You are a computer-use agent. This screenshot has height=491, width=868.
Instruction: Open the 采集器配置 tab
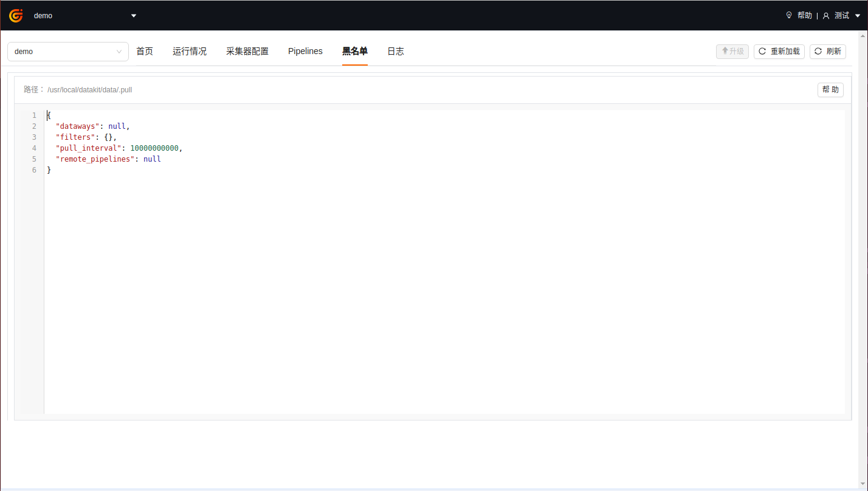(247, 52)
